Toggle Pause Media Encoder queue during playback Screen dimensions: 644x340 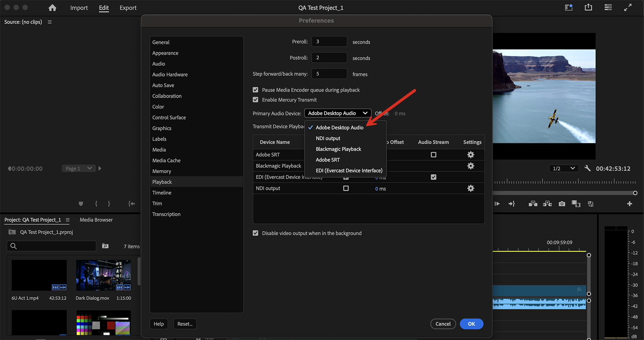(x=255, y=90)
